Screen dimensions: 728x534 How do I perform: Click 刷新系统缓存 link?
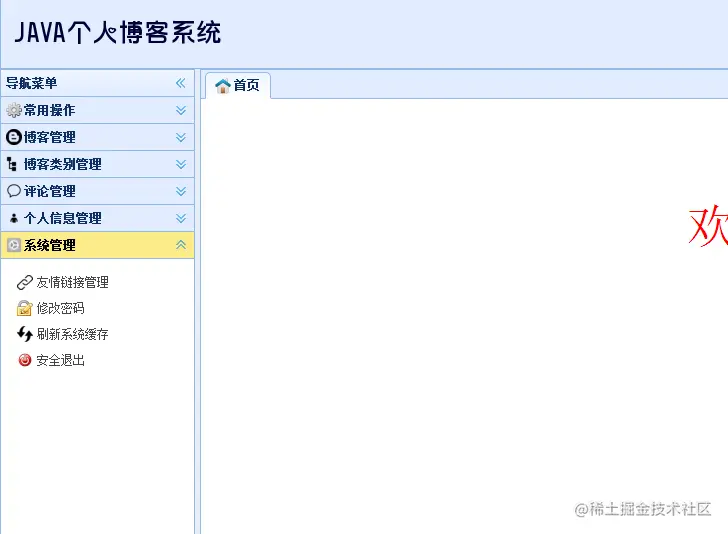click(72, 334)
